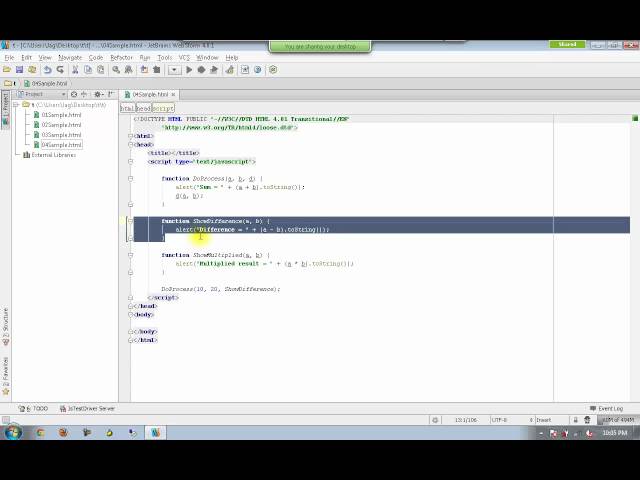
Task: Collapse the head tag fold marker
Action: coord(131,144)
